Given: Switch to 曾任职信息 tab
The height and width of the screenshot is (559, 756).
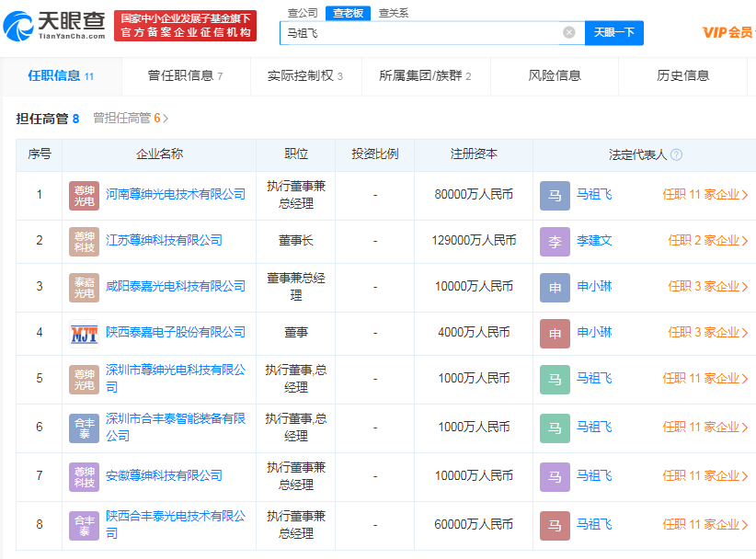Looking at the screenshot, I should tap(185, 76).
